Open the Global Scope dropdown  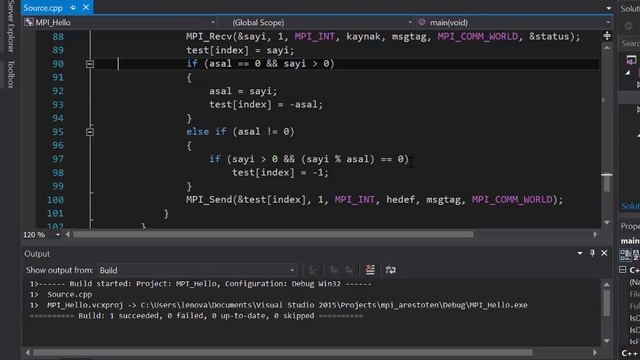coord(410,22)
